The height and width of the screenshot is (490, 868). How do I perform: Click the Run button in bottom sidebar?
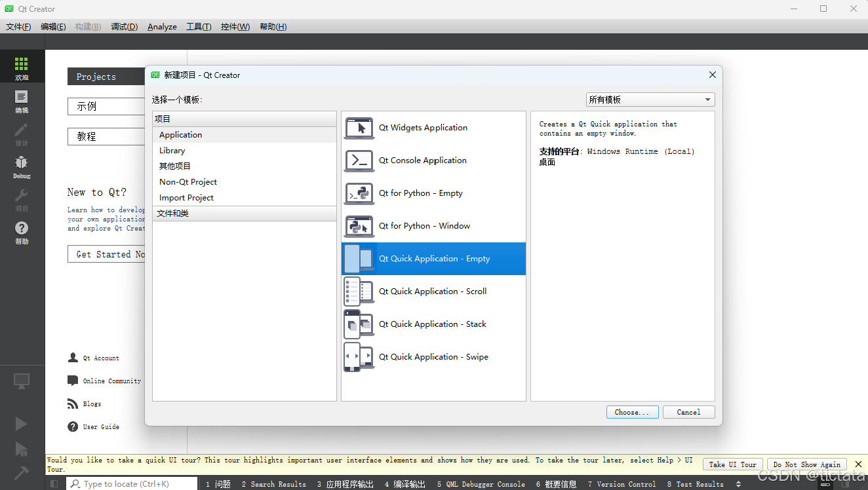22,424
